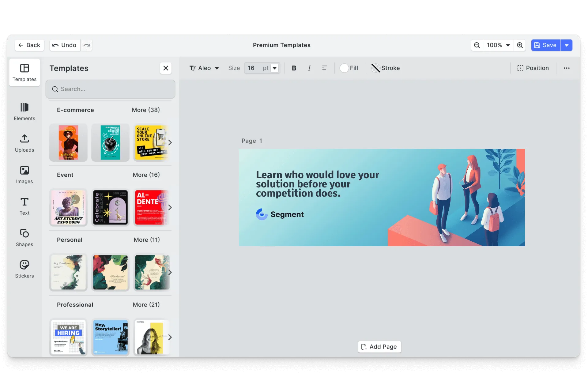Advance the E-commerce template row chevron
Image resolution: width=588 pixels, height=392 pixels.
170,143
